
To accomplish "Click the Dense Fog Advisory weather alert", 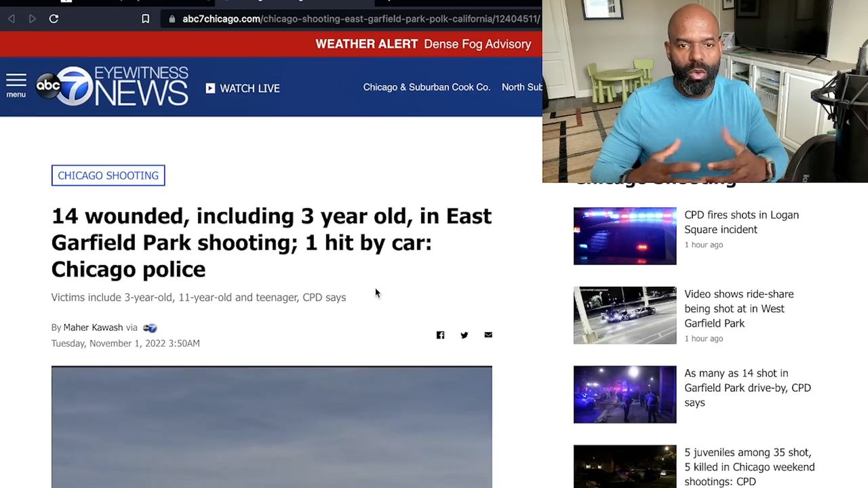I will pos(477,44).
